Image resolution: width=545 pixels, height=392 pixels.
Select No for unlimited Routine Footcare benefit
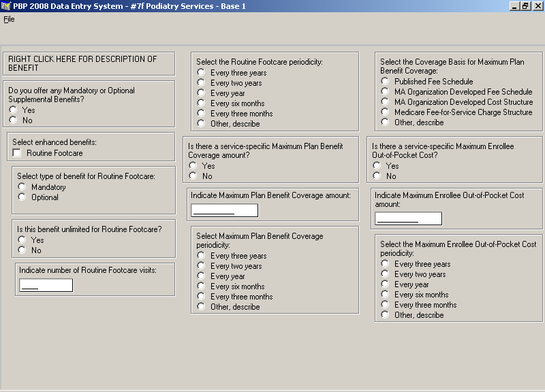(22, 250)
